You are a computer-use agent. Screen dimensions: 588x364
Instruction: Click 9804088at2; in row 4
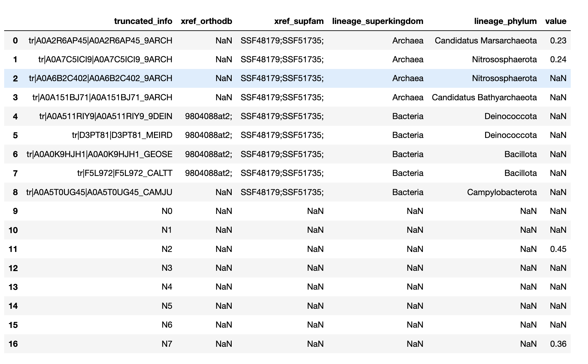pos(209,116)
